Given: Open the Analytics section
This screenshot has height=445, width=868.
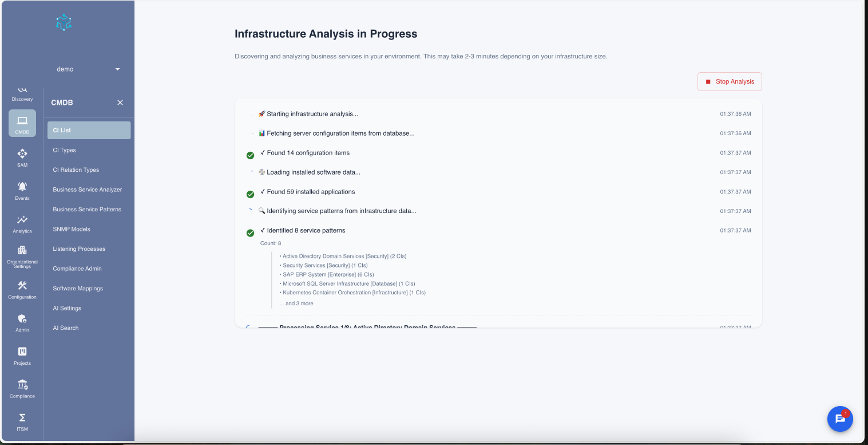Looking at the screenshot, I should (22, 222).
